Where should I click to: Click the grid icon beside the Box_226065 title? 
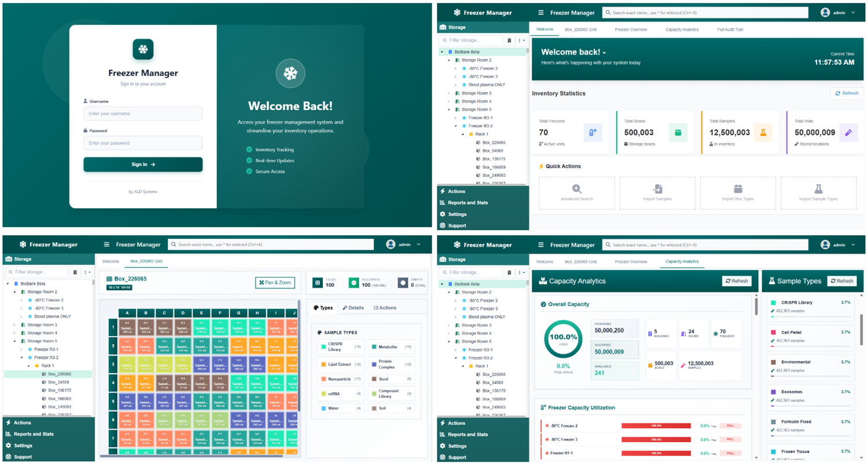coord(109,279)
